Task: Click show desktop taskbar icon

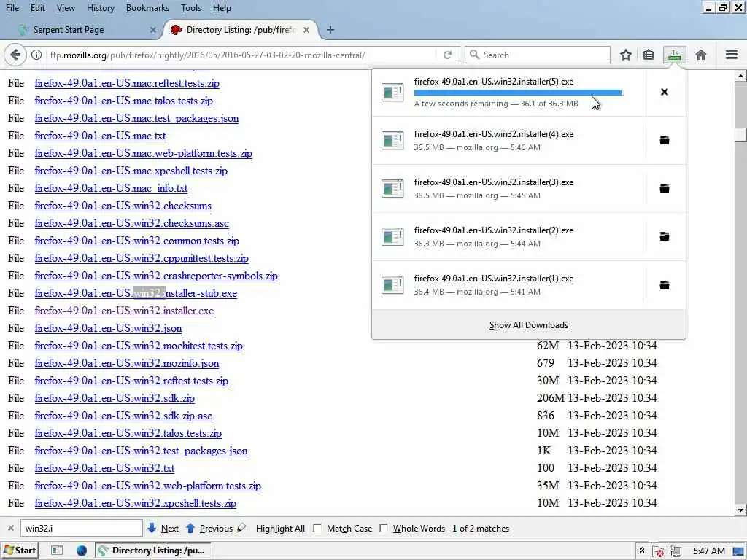Action: pyautogui.click(x=57, y=551)
